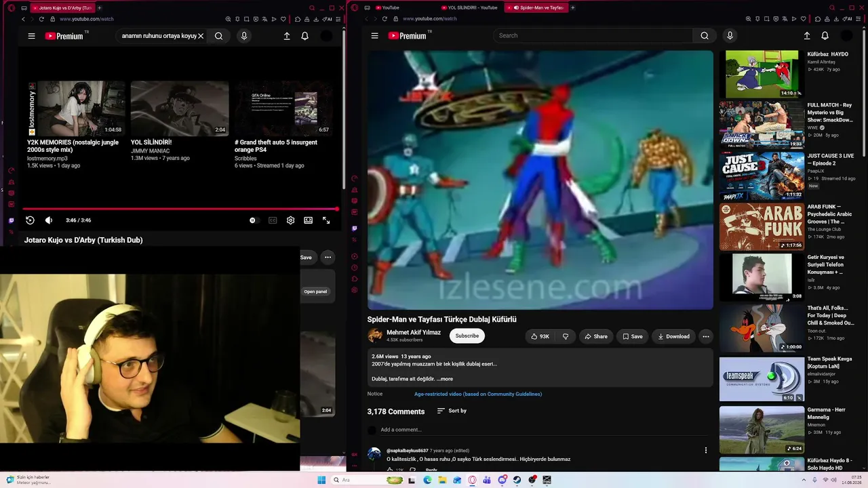868x488 pixels.
Task: Expand the description with ...more
Action: pyautogui.click(x=446, y=379)
